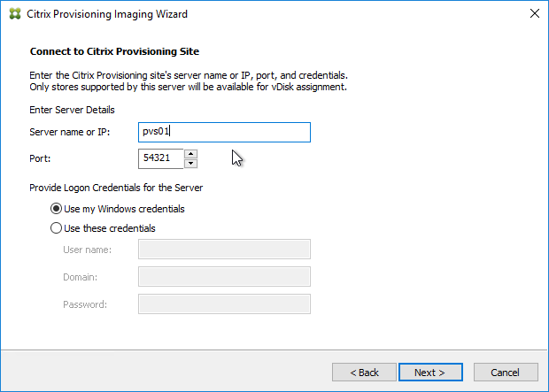Proceed using the Next button

(430, 372)
